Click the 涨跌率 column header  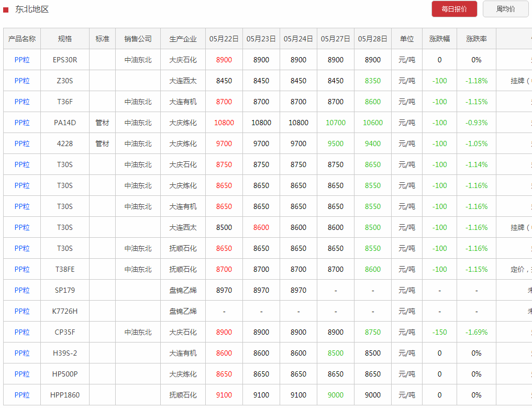476,39
